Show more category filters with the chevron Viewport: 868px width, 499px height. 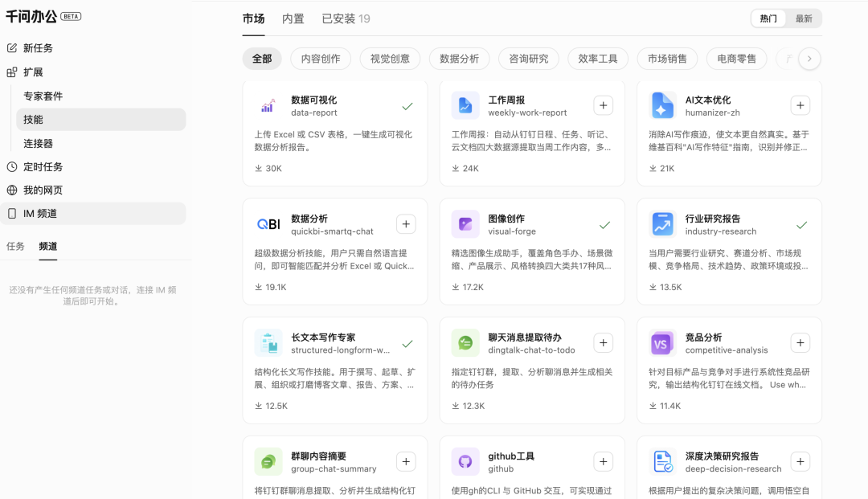coord(809,59)
